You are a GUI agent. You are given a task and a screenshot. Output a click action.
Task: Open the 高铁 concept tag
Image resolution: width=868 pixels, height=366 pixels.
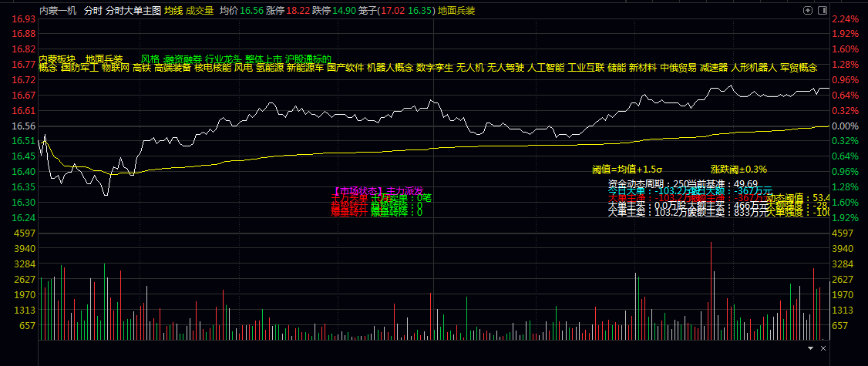point(143,68)
